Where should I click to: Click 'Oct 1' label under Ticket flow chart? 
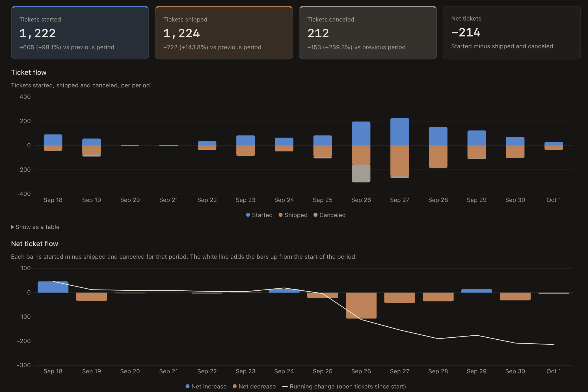tap(554, 200)
